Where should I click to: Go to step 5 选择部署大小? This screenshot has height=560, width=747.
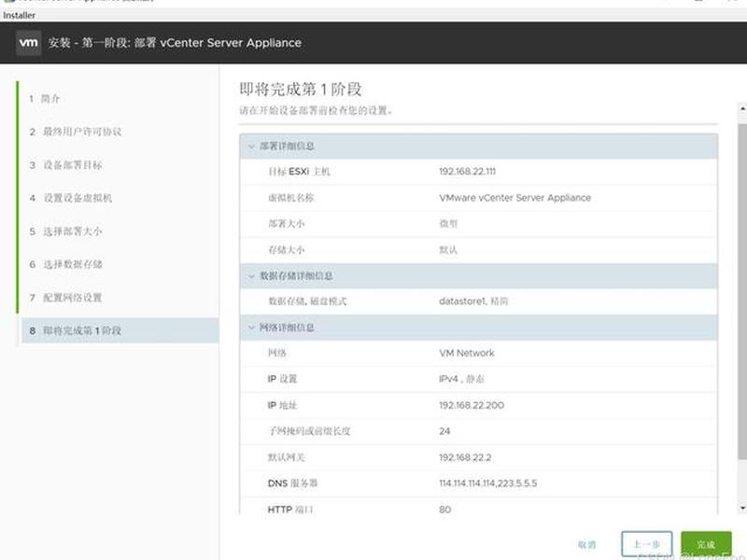(x=65, y=231)
